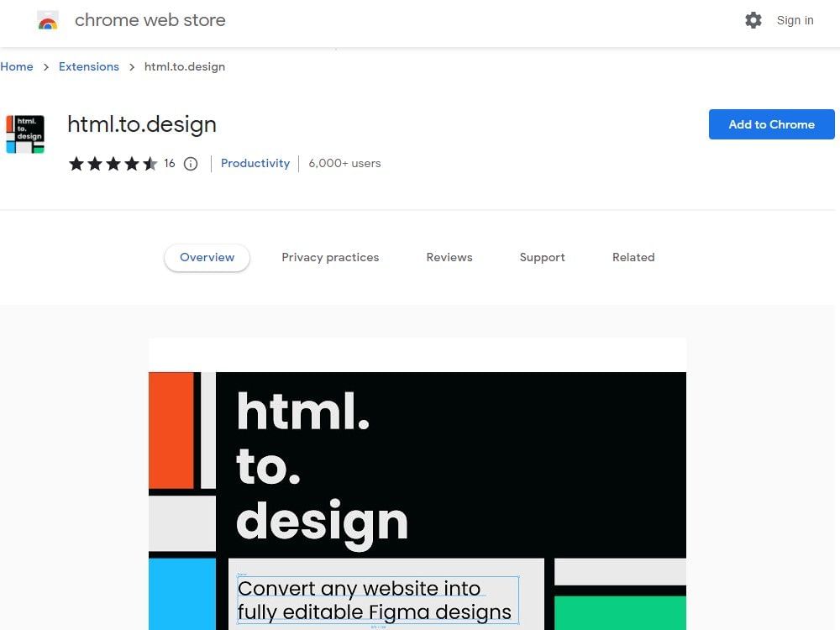This screenshot has width=840, height=630.
Task: Go to the Home breadcrumb link
Action: click(17, 66)
